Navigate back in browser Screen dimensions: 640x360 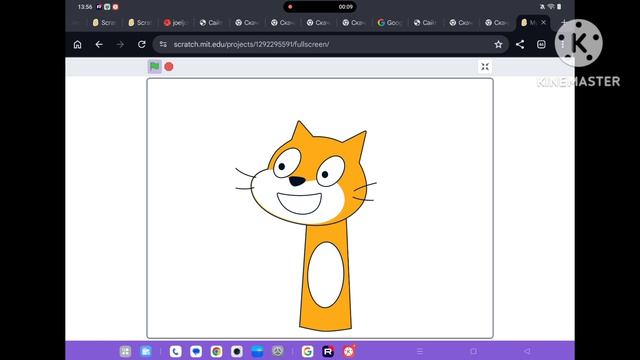point(99,44)
